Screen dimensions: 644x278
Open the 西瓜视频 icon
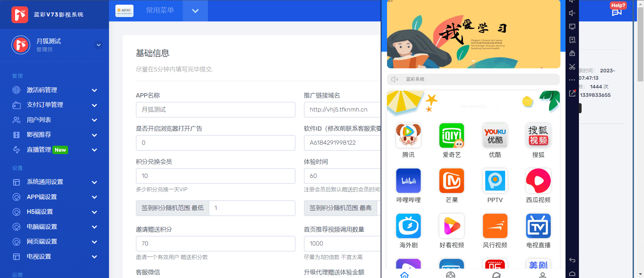point(538,181)
